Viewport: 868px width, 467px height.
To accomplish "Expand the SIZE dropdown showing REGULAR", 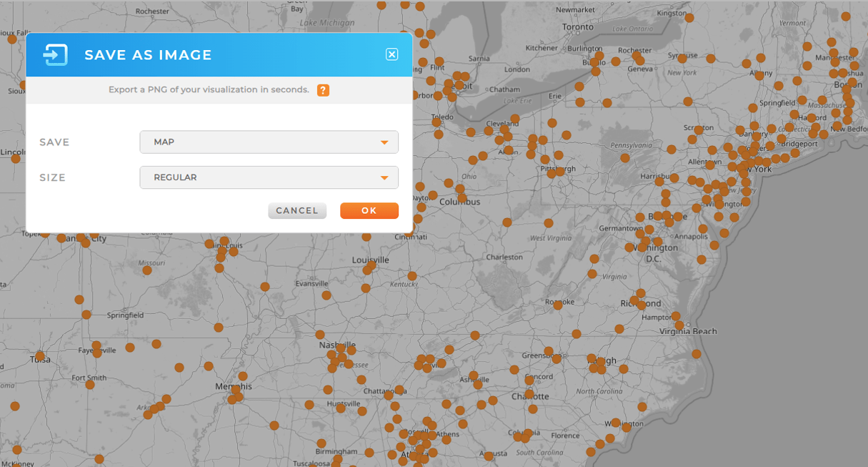I will coord(269,177).
